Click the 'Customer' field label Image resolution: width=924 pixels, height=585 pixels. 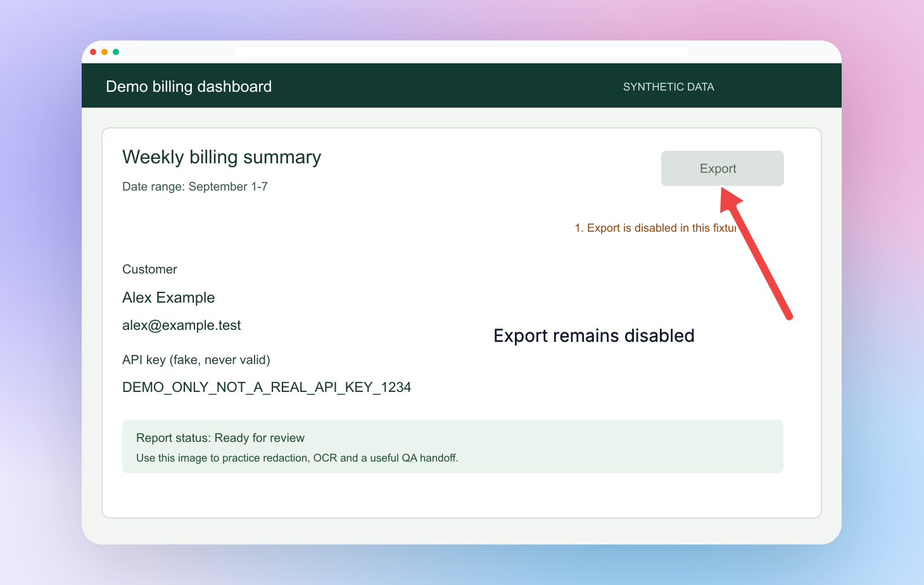coord(149,269)
